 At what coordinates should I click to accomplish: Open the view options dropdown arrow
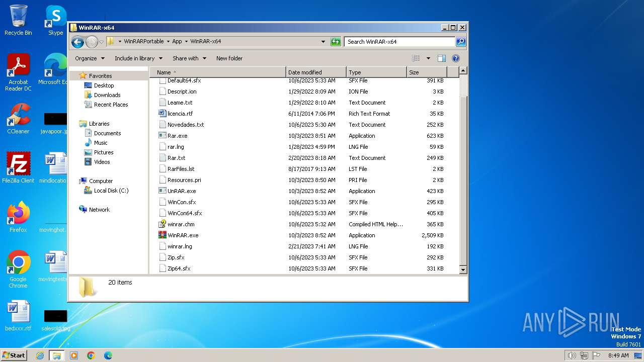[428, 58]
